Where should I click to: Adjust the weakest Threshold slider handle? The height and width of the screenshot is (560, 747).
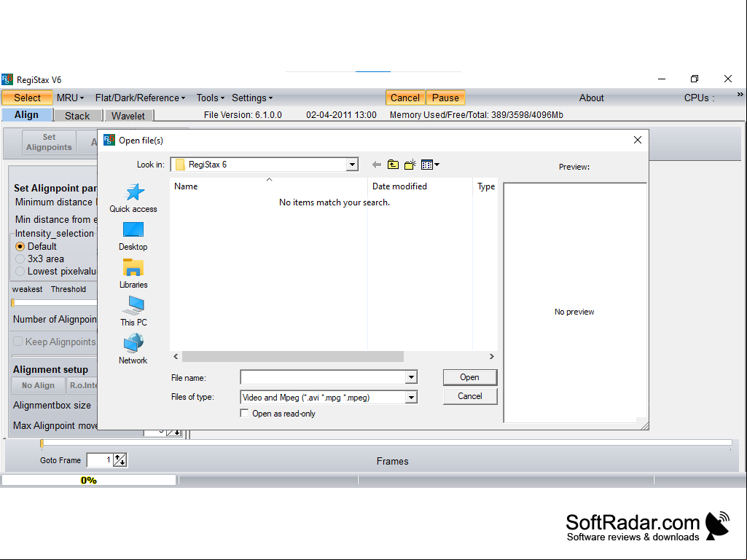pyautogui.click(x=13, y=302)
